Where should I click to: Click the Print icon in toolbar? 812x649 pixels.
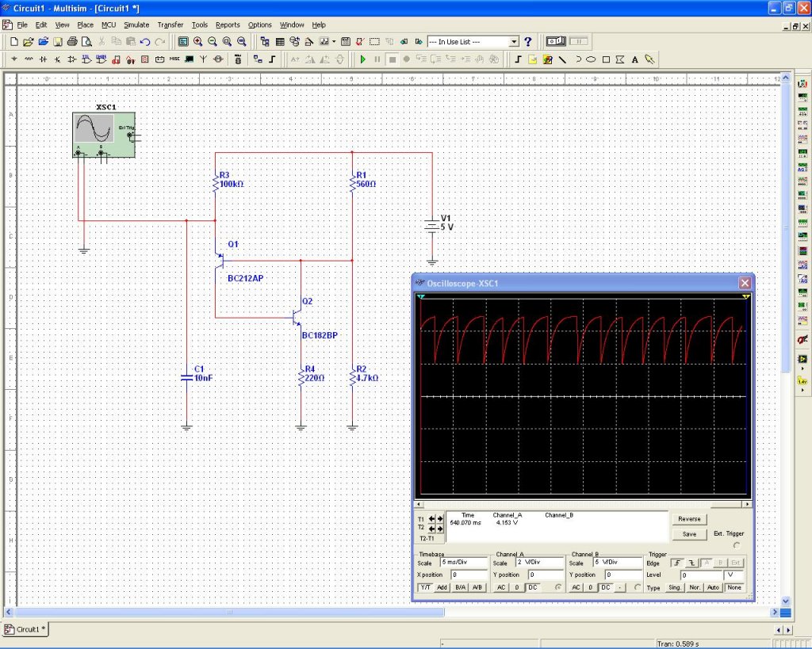[x=72, y=41]
